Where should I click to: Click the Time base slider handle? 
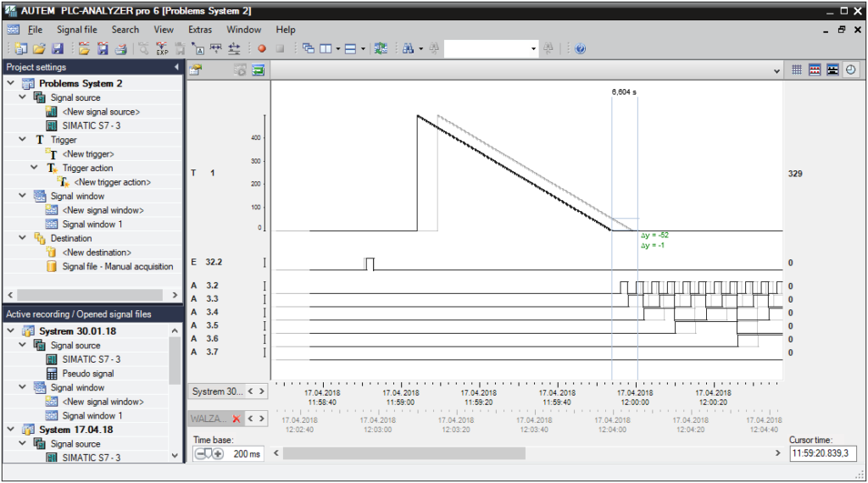pyautogui.click(x=209, y=453)
